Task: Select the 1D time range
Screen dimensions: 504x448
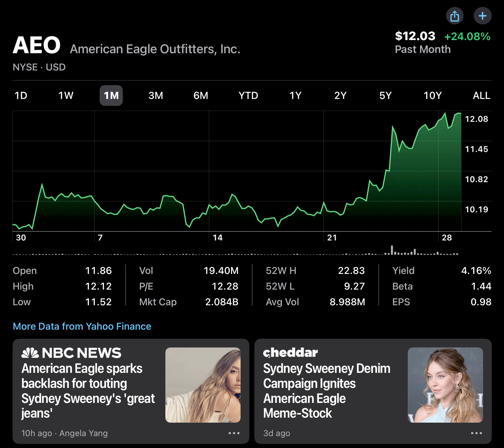Action: 21,95
